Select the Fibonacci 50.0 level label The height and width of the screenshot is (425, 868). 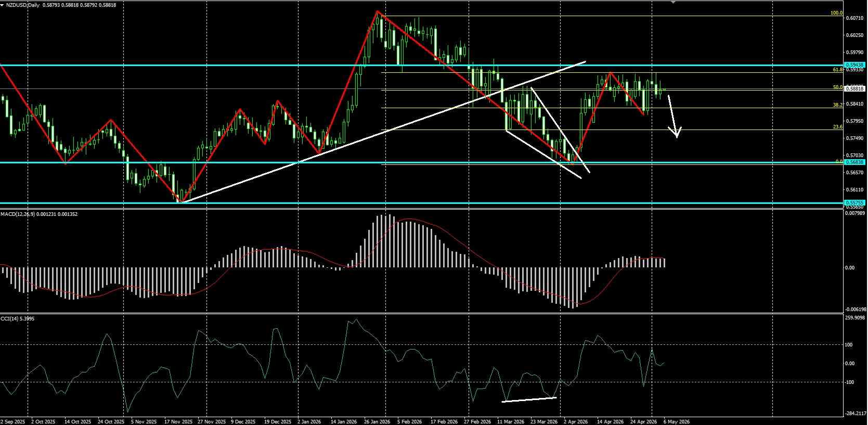tap(837, 87)
